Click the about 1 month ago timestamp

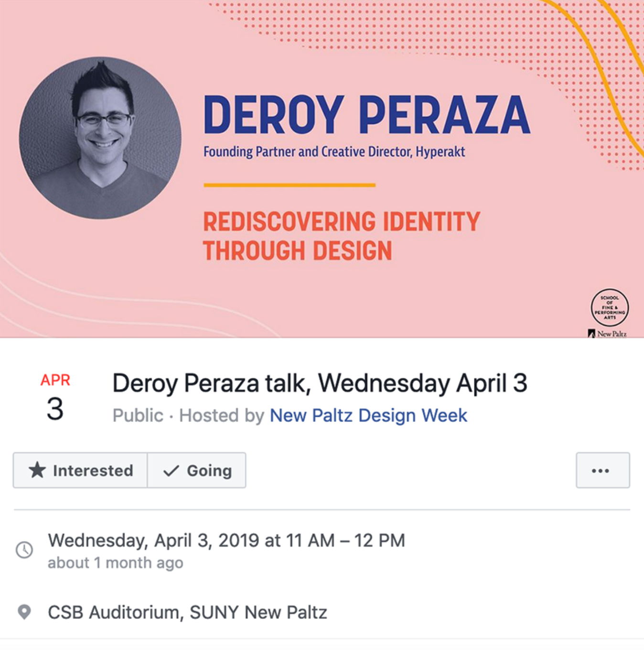[116, 563]
